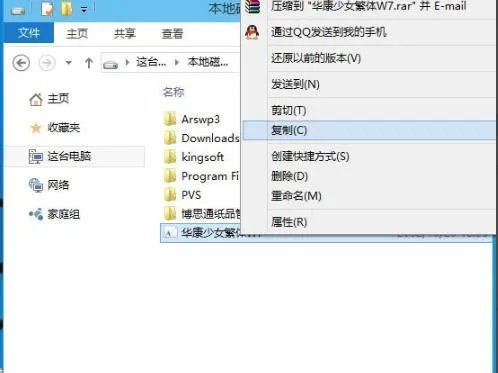This screenshot has height=373, width=498.
Task: Expand the chevron before 本地磁... in address bar
Action: click(x=177, y=62)
